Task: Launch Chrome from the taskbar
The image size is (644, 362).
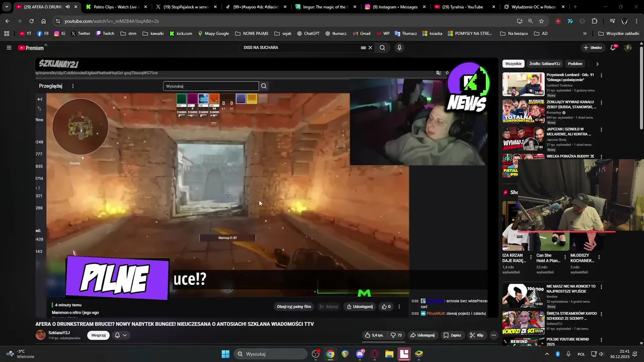Action: (330, 354)
